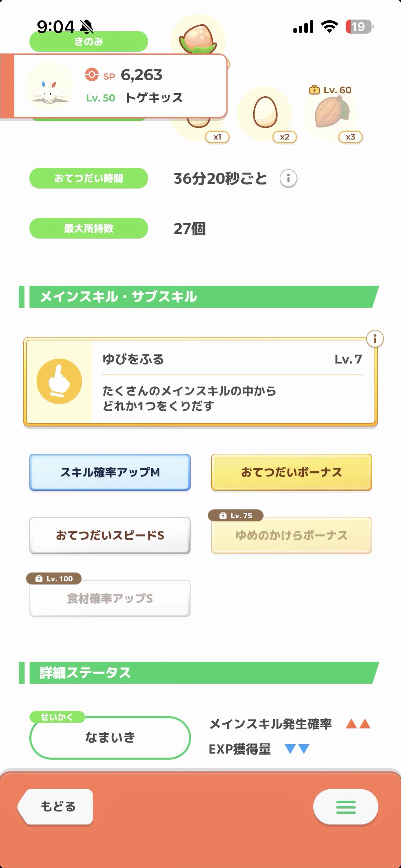Tap locked 食材確率アップS sub skill

coord(110,599)
